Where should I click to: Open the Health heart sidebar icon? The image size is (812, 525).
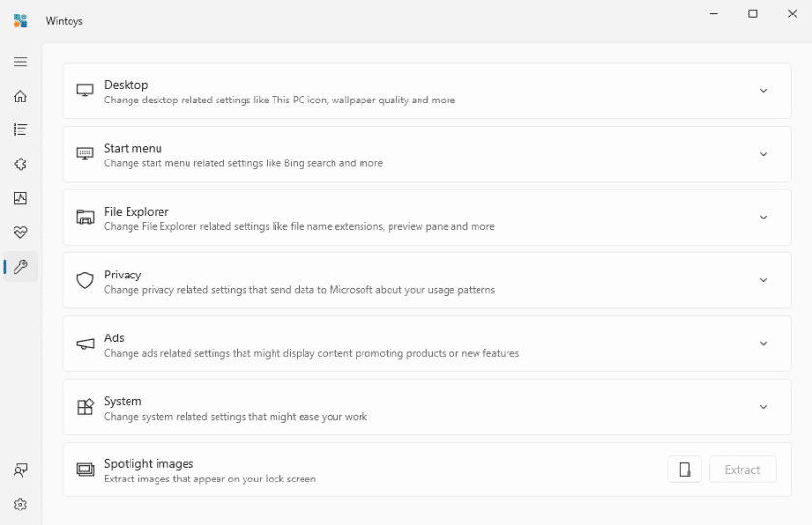pos(20,232)
